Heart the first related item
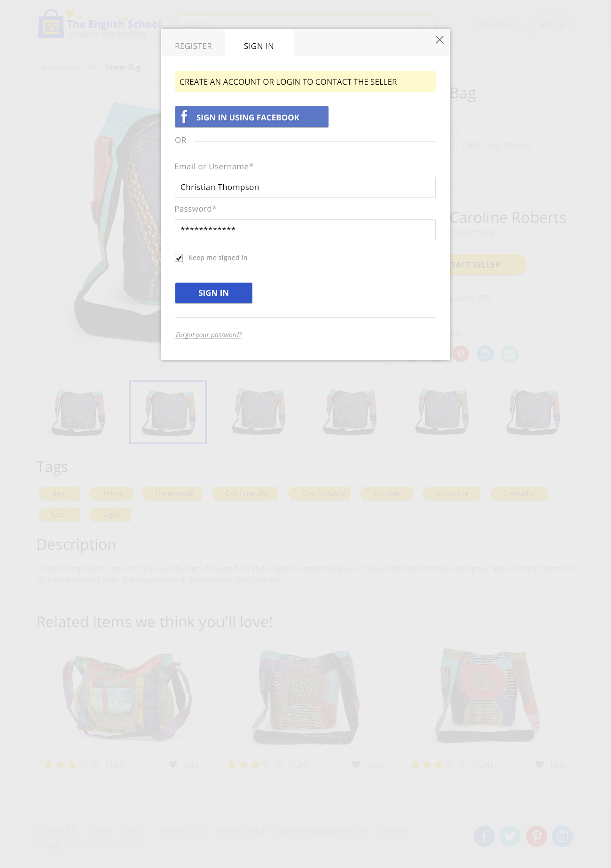The image size is (611, 868). (173, 765)
